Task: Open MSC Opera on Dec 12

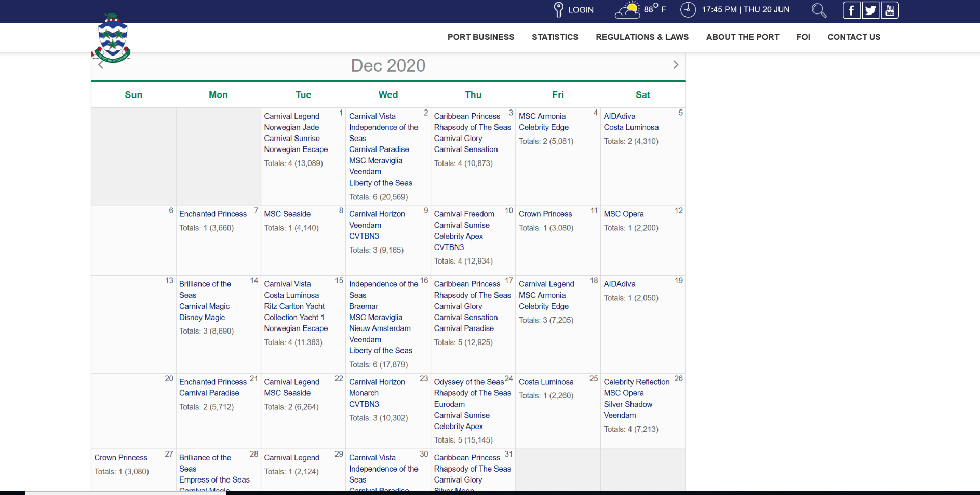Action: coord(624,214)
